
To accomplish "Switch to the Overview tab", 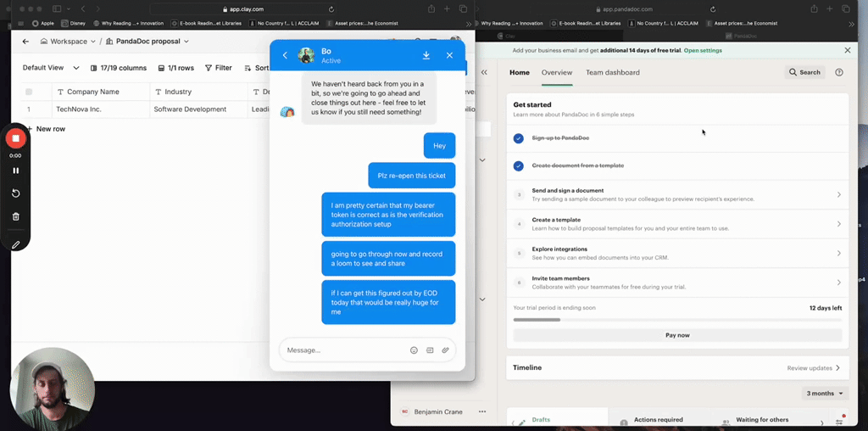I will pos(557,73).
